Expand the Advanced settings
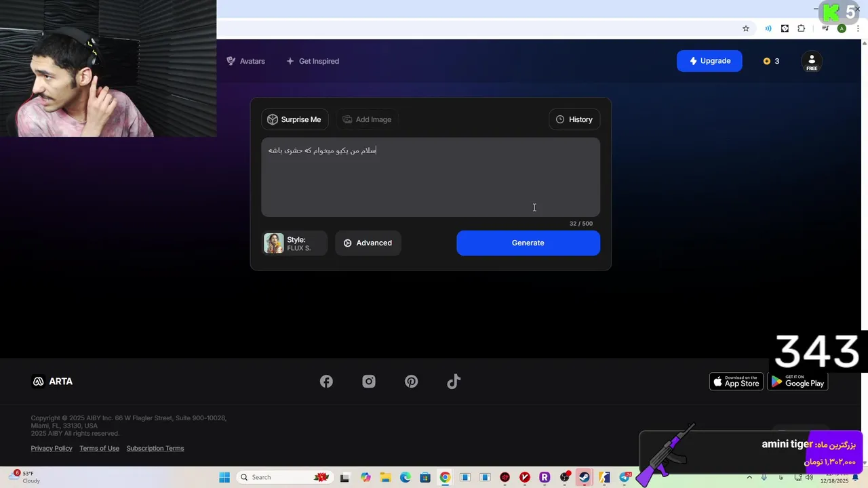The width and height of the screenshot is (868, 488). 368,243
